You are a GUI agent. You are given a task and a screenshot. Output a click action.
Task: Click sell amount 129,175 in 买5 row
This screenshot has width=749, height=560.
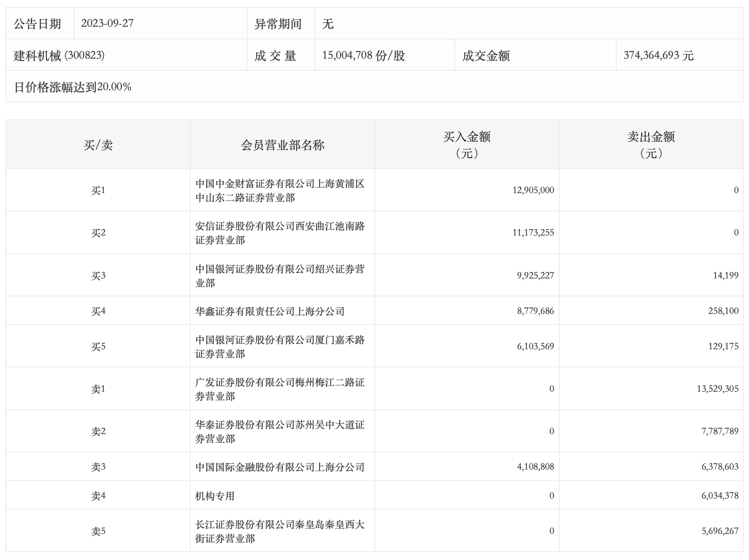(x=723, y=346)
